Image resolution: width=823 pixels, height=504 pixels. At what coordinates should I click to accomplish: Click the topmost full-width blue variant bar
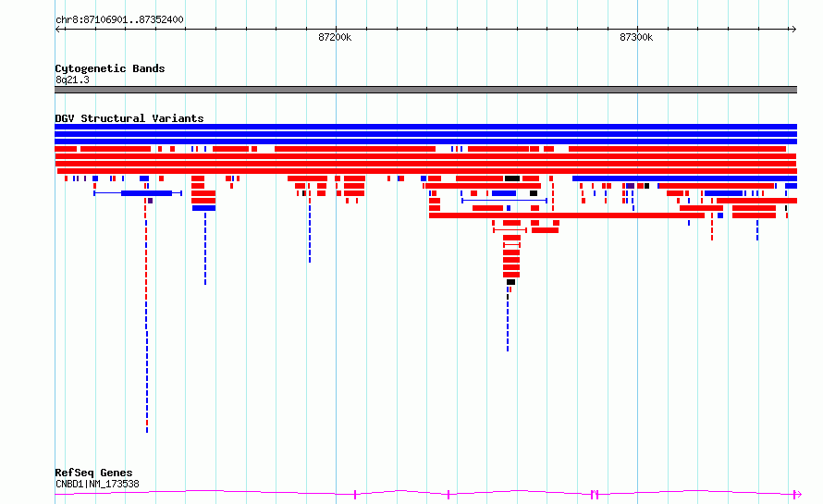point(425,127)
